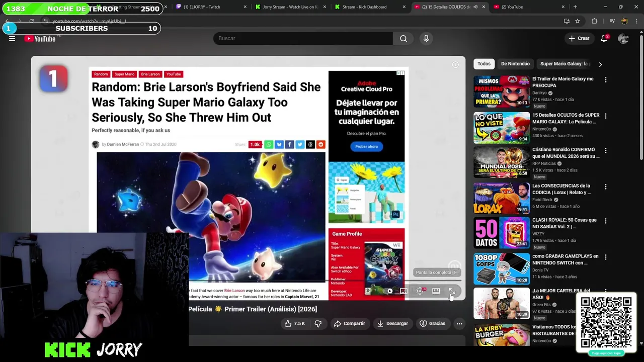Toggle subtitles on the player
Viewport: 644px width, 362px height.
click(x=404, y=291)
